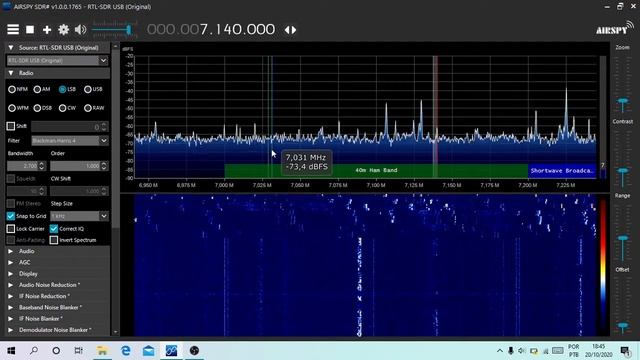Select USB demodulation mode

(x=88, y=89)
